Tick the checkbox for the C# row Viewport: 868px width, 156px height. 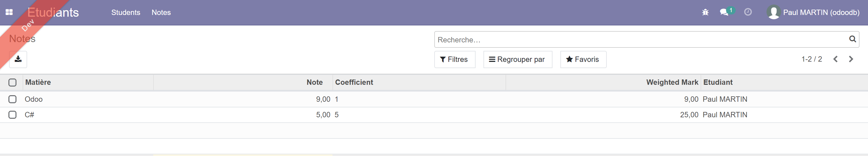coord(12,114)
